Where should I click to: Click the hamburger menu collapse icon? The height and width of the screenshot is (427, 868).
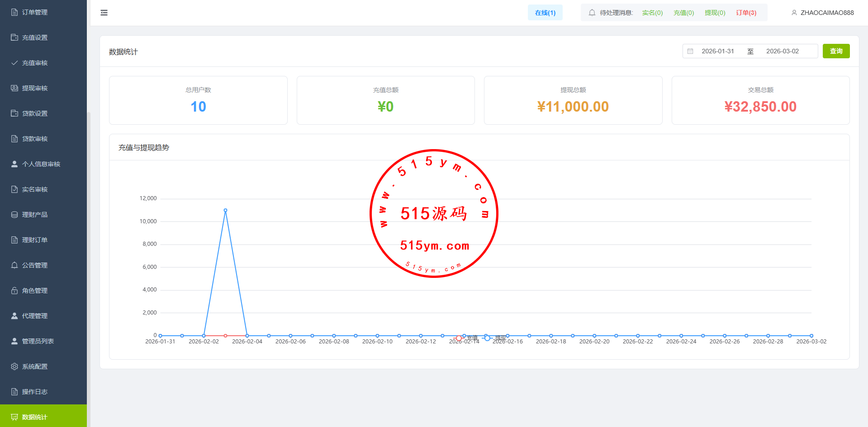tap(104, 13)
